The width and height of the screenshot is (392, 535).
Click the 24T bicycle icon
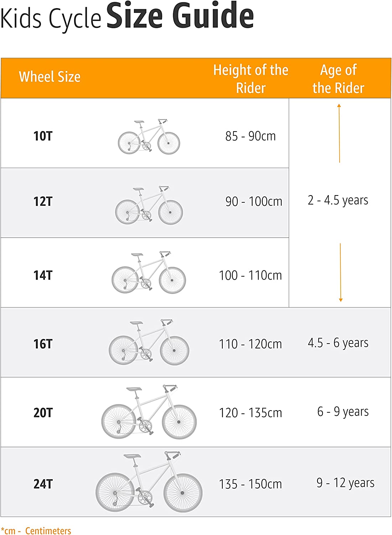point(149,481)
